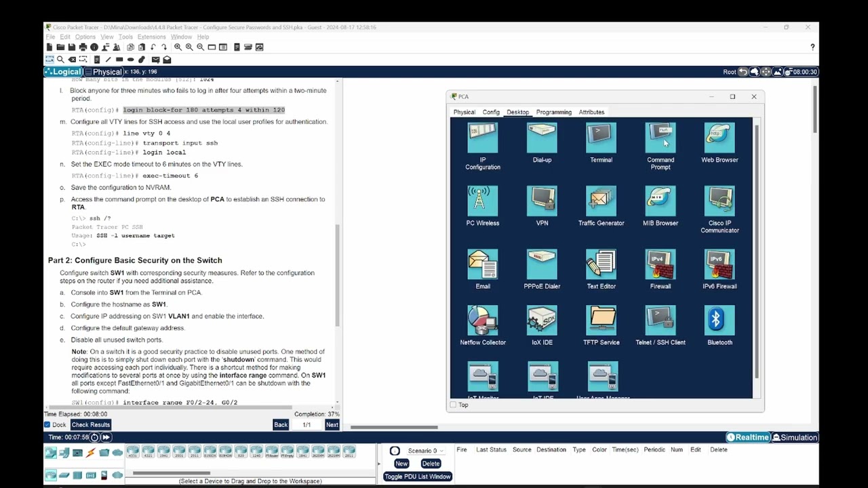
Task: Select the Inspect magnifier tool
Action: click(60, 60)
